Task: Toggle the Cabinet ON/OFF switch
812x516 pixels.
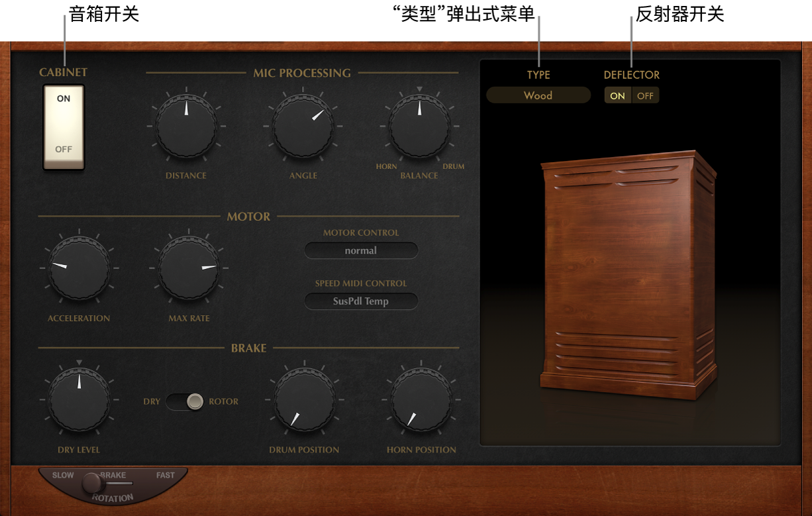Action: 64,127
